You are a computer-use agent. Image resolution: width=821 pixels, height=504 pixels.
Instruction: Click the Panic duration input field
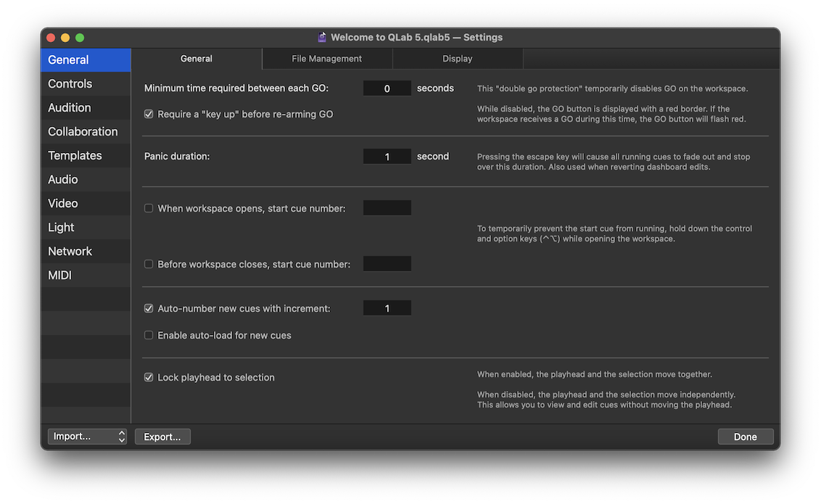387,157
